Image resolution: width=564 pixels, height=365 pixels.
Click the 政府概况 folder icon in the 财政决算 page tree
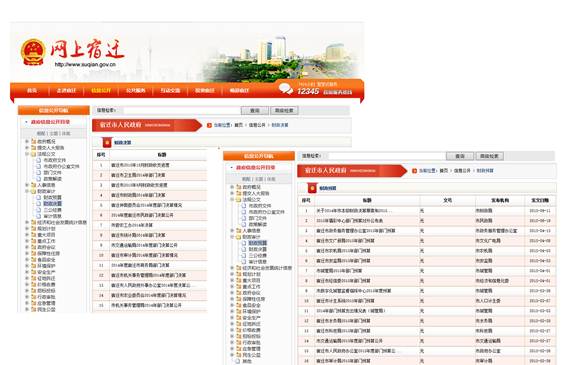point(33,141)
